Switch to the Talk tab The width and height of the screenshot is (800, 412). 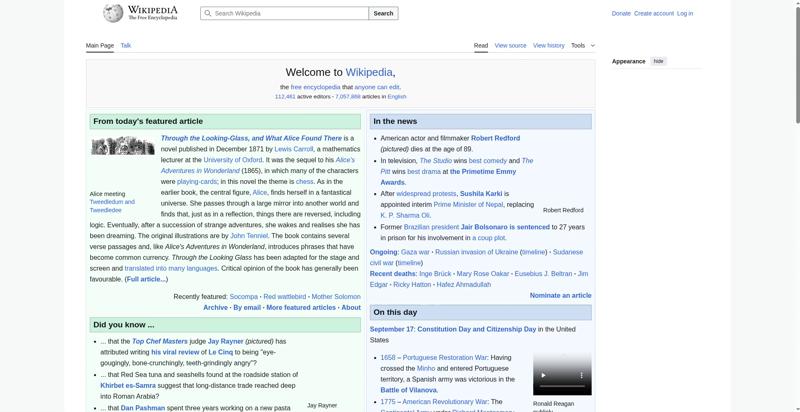(x=126, y=45)
